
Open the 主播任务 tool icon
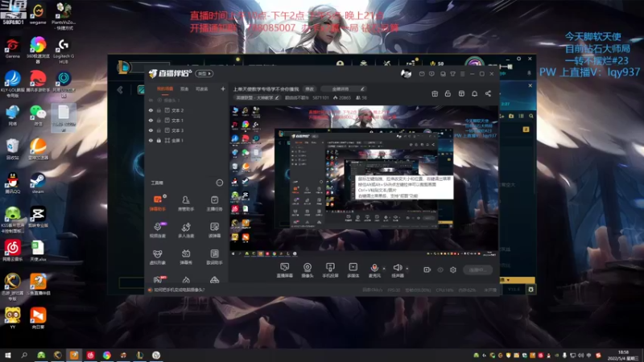(214, 204)
